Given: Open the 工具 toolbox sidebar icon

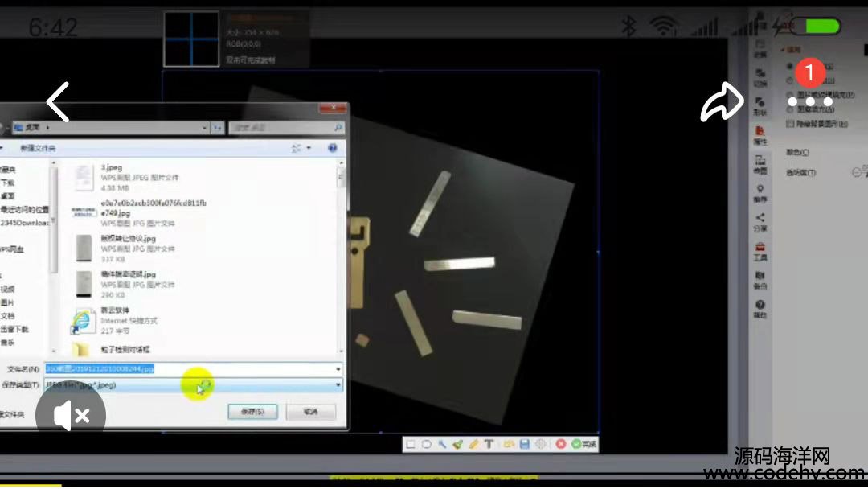Looking at the screenshot, I should 760,252.
